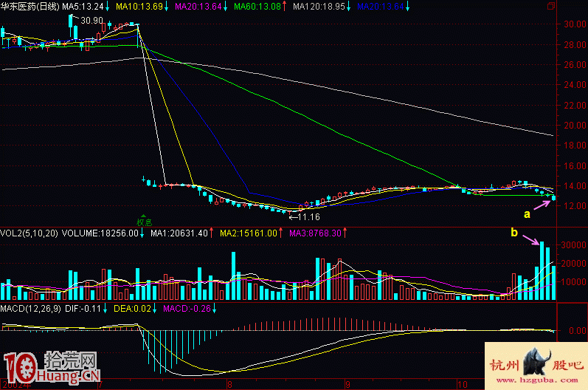Click the yellow 'b' annotation label
The height and width of the screenshot is (390, 588).
513,232
